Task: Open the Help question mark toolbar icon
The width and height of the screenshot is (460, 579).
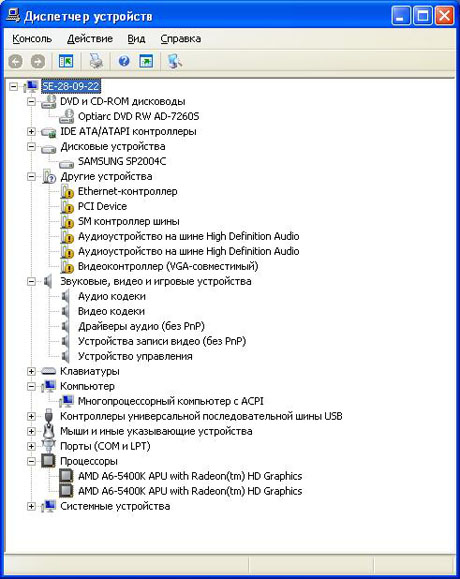Action: [124, 61]
